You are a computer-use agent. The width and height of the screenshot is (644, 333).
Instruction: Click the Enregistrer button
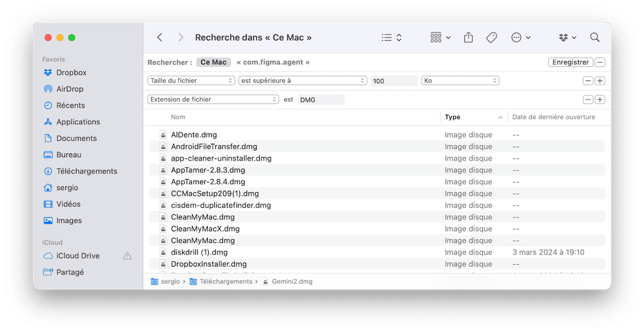[x=570, y=62]
